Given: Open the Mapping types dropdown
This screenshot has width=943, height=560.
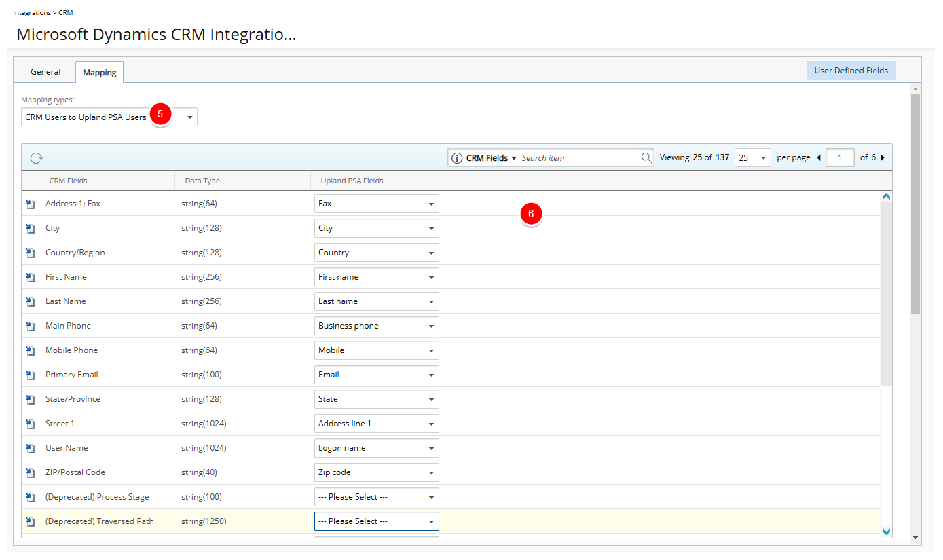Looking at the screenshot, I should click(190, 117).
